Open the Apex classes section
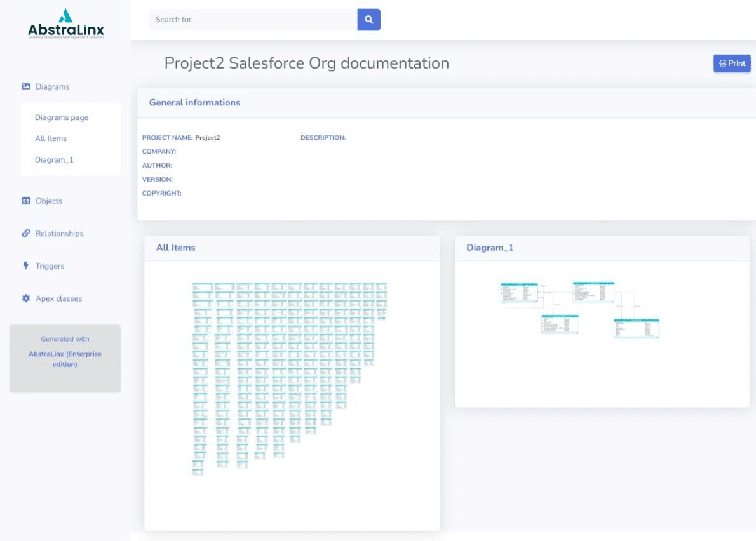Image resolution: width=756 pixels, height=541 pixels. pos(58,298)
